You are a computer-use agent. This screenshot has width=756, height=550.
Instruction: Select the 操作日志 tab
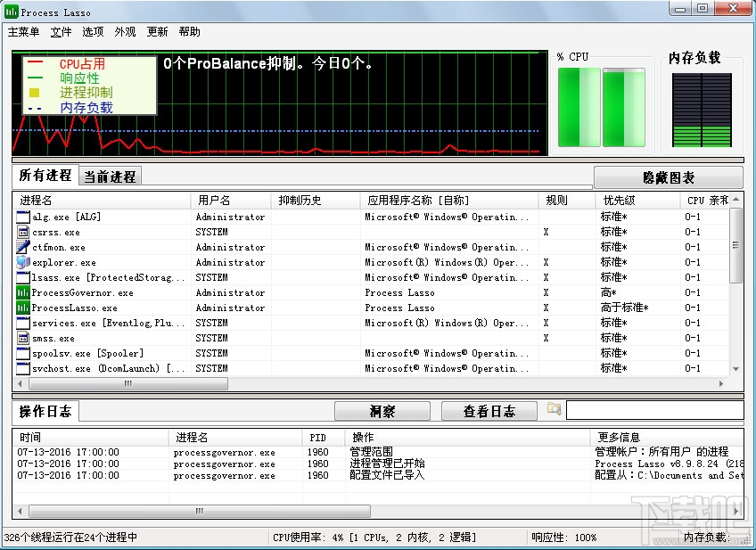[45, 411]
